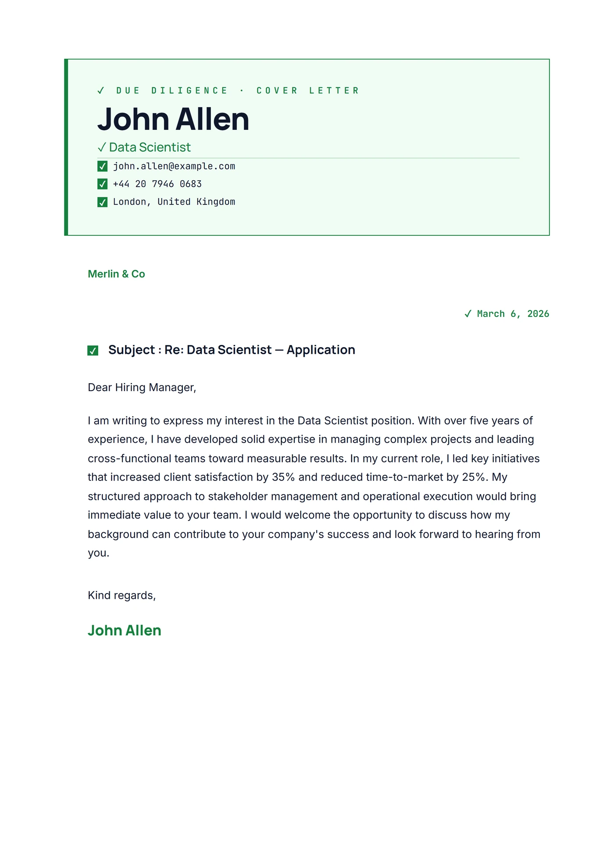Click the green John Allen signature
614x868 pixels.
click(125, 630)
